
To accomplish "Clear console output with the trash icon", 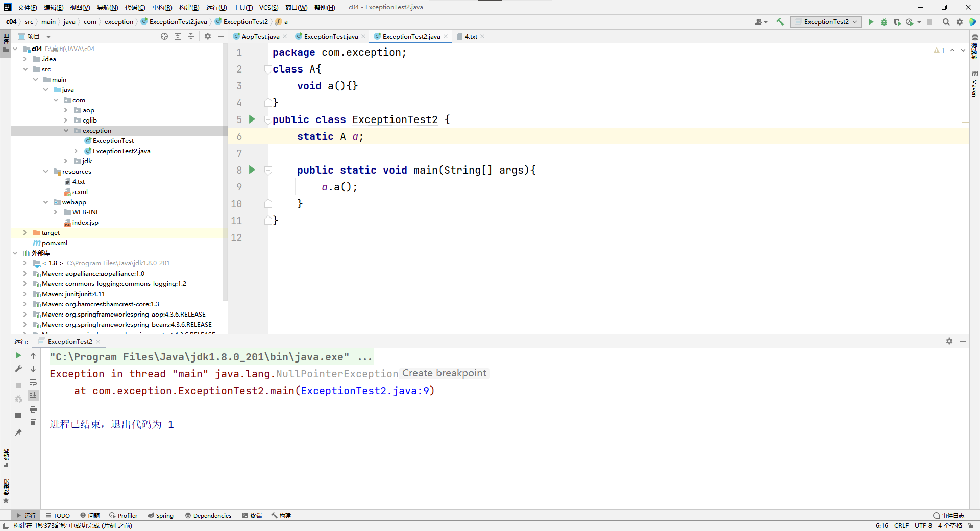I will point(33,422).
